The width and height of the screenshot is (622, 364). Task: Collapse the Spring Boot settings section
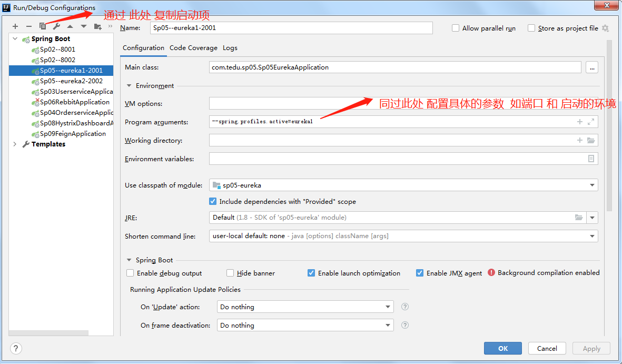(129, 260)
